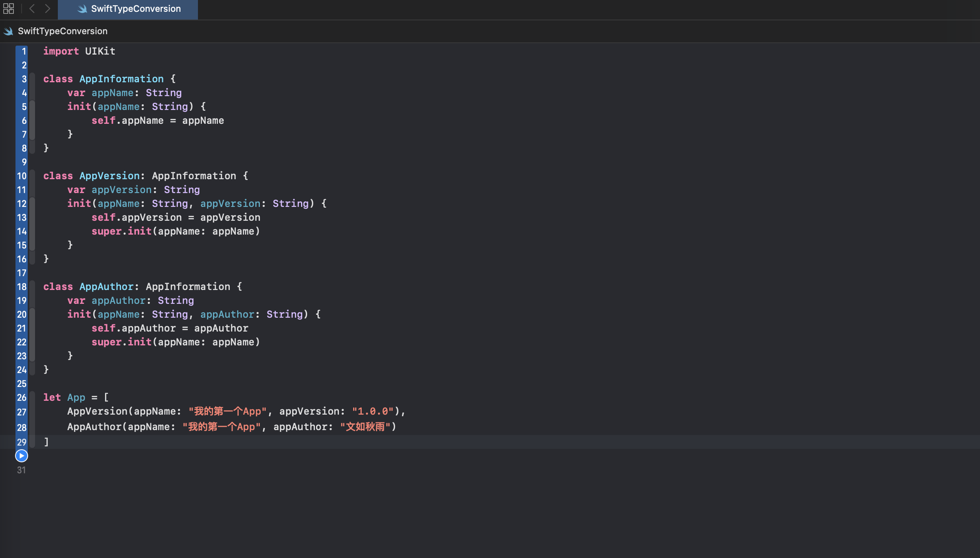Select the SwiftTypeConversion editor tab
This screenshot has width=980, height=558.
[x=136, y=9]
